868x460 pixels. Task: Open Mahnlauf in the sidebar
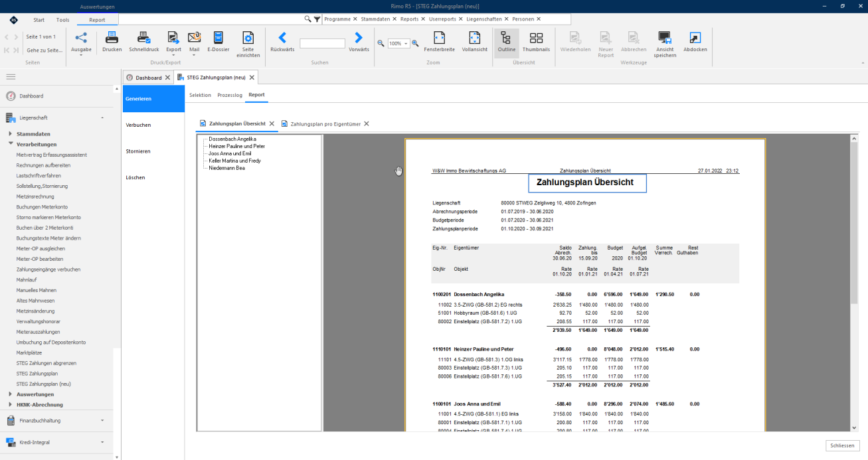pyautogui.click(x=27, y=279)
